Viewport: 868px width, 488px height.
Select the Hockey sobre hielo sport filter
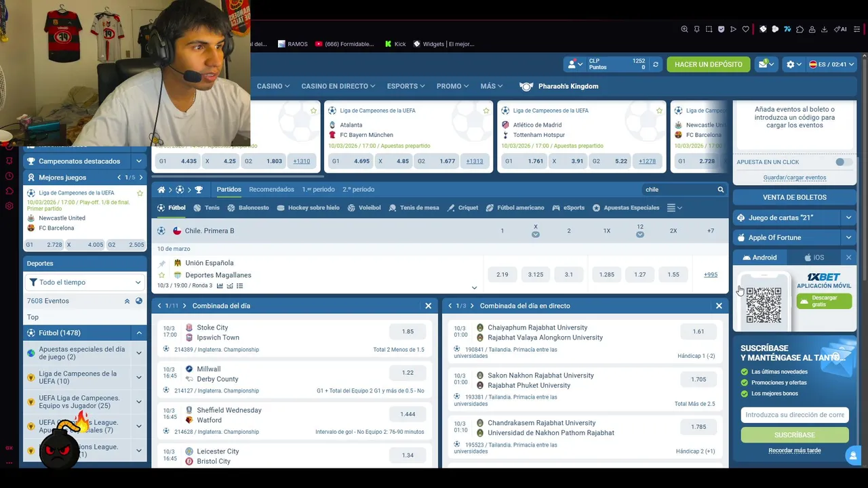(x=309, y=208)
